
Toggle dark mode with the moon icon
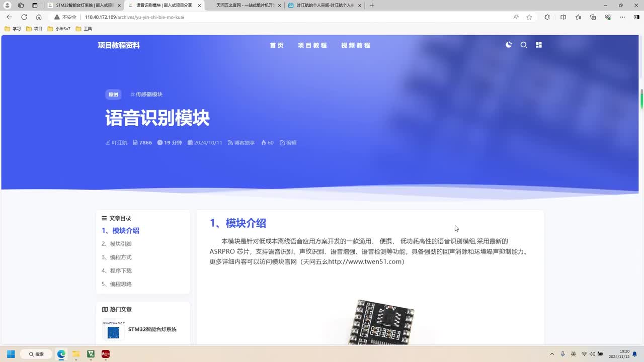pos(509,45)
